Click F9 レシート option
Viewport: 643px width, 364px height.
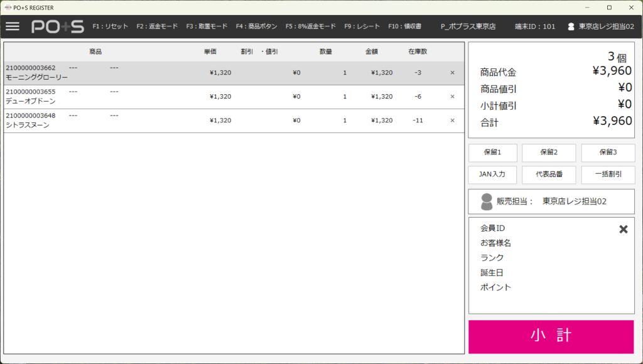pyautogui.click(x=362, y=27)
